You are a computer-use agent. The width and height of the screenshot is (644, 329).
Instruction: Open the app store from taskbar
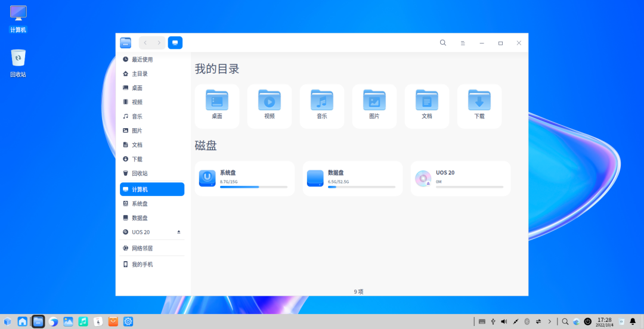pyautogui.click(x=113, y=322)
